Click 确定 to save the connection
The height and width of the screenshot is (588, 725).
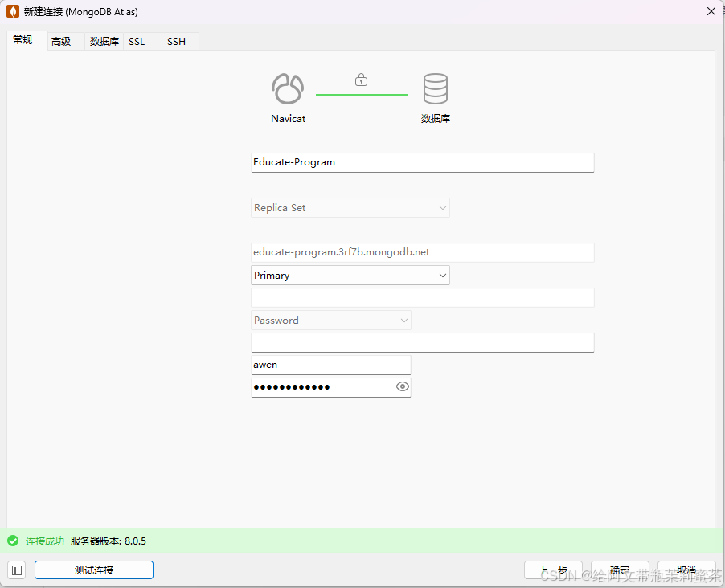(620, 570)
